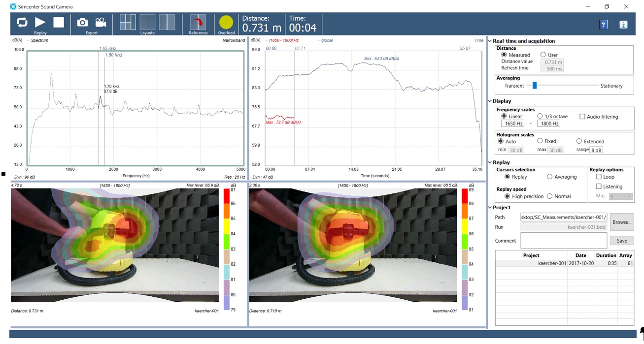
Task: Click the Reference icon with the red arrow
Action: pyautogui.click(x=197, y=22)
